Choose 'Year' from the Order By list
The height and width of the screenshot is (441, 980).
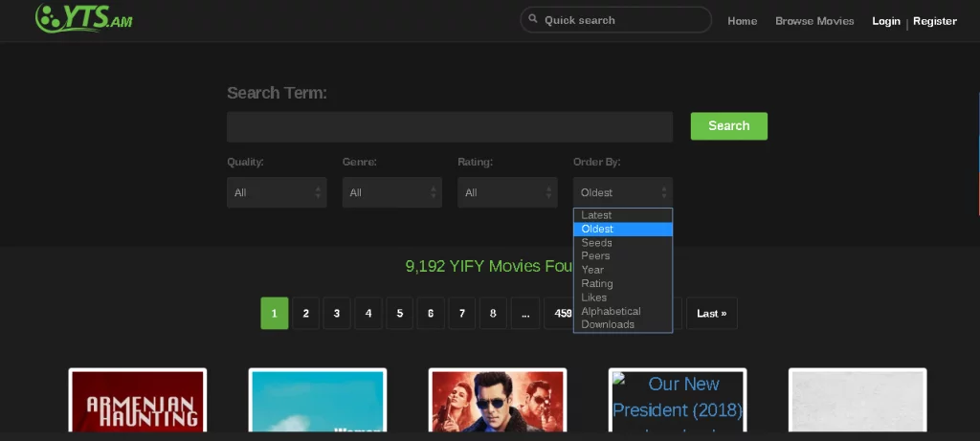(592, 270)
